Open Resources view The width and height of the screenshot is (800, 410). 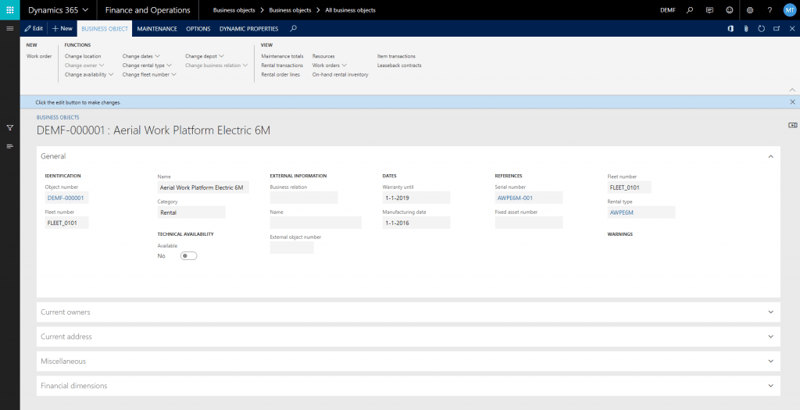(323, 56)
